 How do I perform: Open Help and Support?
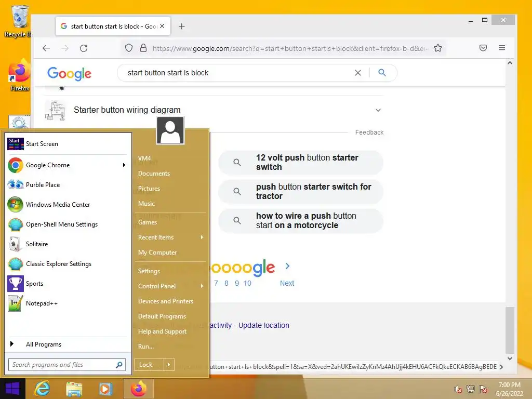162,331
